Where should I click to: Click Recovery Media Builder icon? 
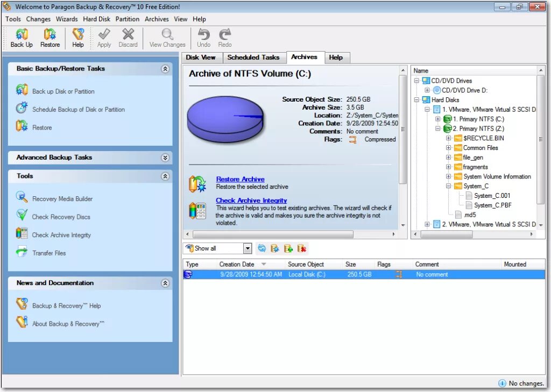pos(22,197)
